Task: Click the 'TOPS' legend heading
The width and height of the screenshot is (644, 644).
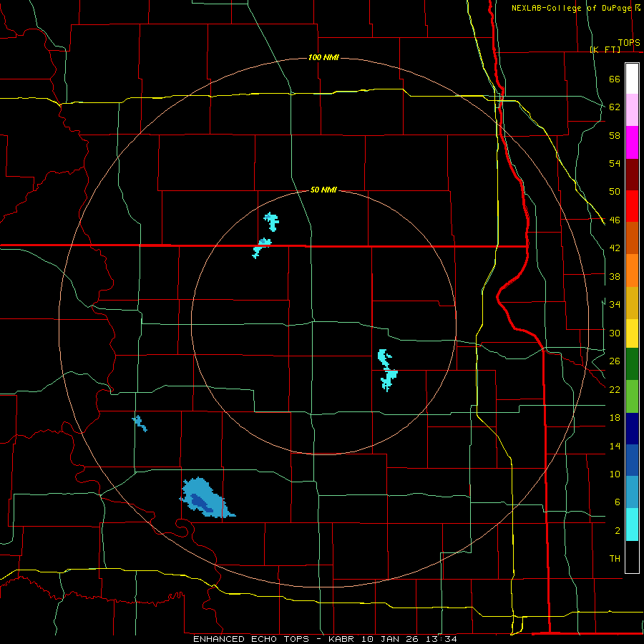Action: click(x=629, y=43)
